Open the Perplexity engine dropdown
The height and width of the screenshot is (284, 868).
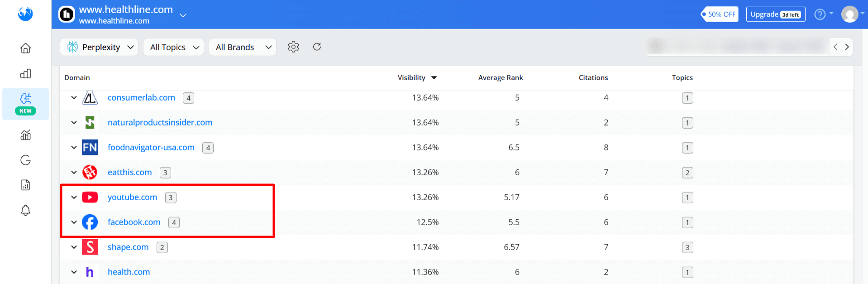99,47
